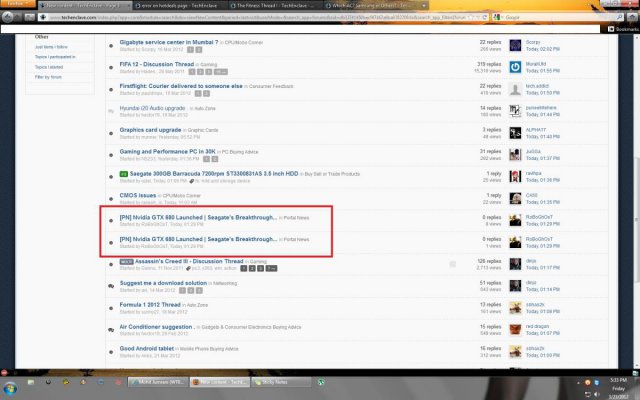Screen dimensions: 640x400
Task: Open thread 'Gigabyte service center in Mumbai ?'
Action: (169, 42)
